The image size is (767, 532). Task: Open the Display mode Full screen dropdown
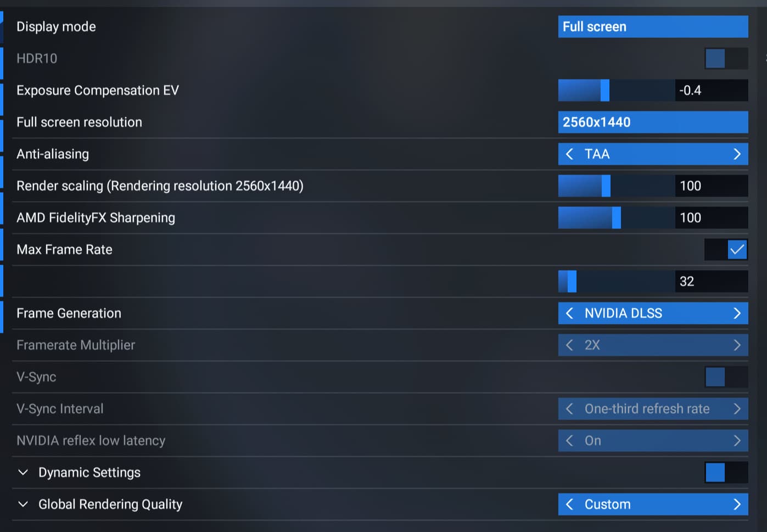pos(653,26)
